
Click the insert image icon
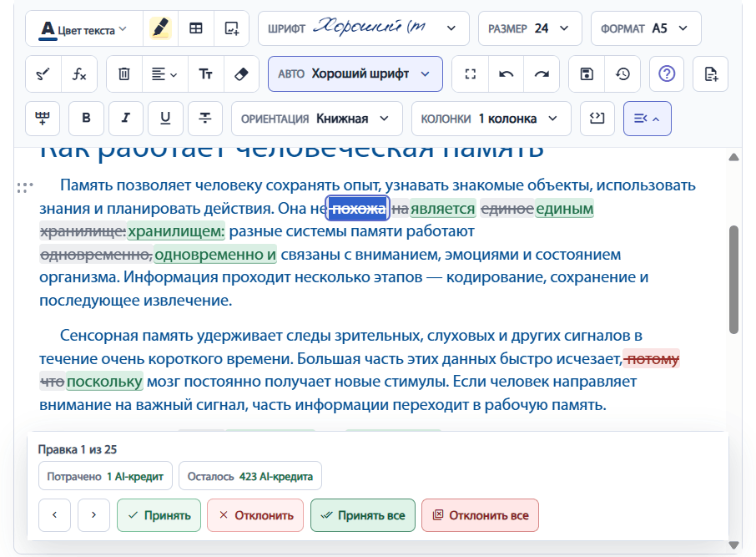point(231,29)
